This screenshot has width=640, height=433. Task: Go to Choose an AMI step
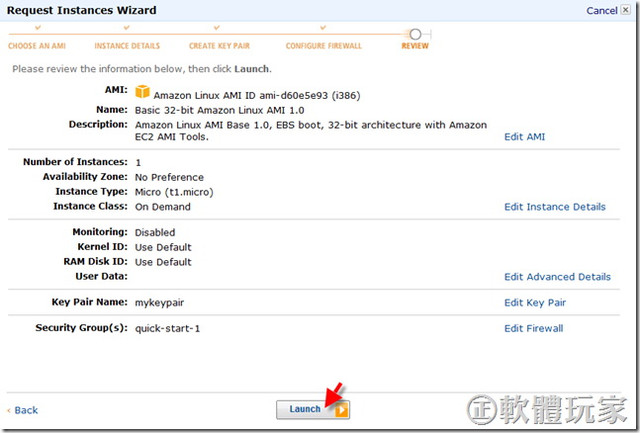[x=37, y=46]
